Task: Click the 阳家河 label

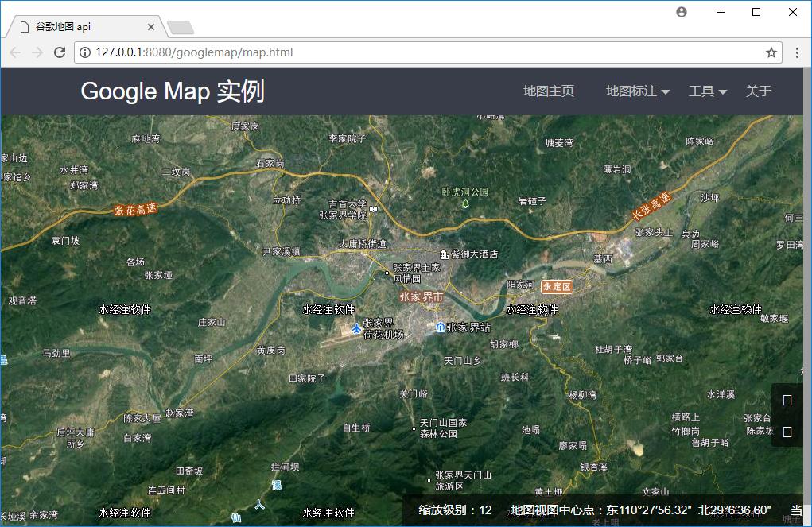Action: (x=520, y=285)
